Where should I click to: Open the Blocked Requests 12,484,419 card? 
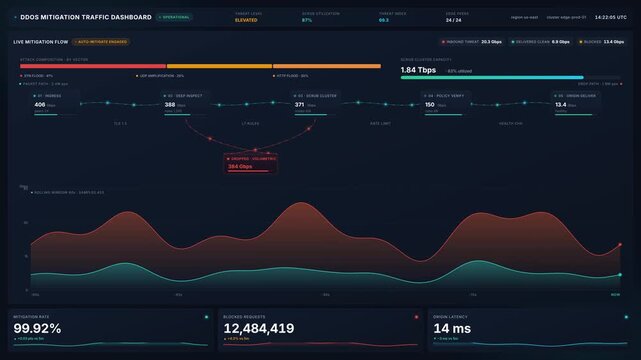(x=320, y=330)
